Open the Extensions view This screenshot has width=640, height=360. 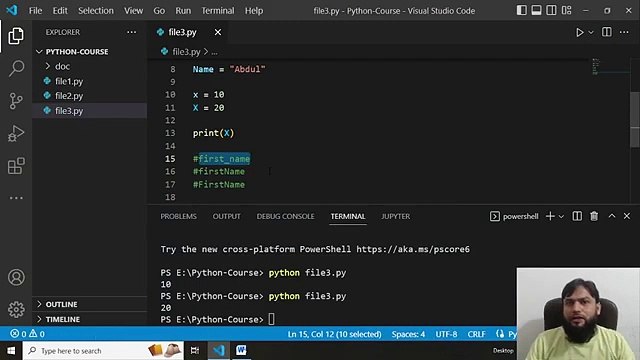click(x=16, y=166)
